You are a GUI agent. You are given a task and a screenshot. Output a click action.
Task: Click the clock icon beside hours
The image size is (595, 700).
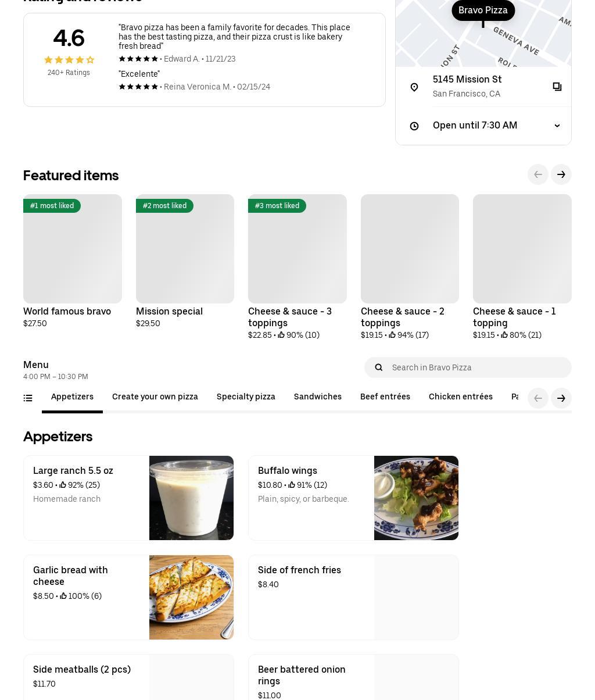coord(414,126)
